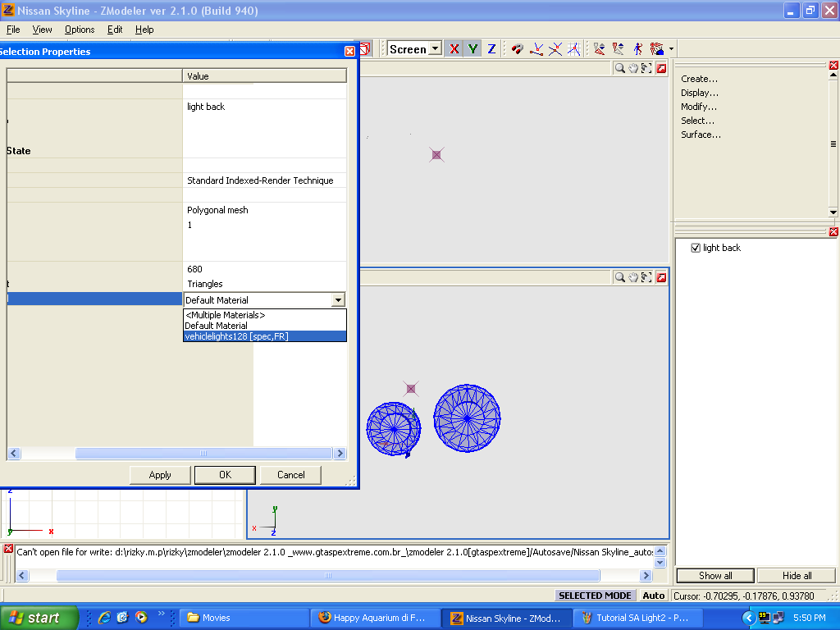Image resolution: width=840 pixels, height=630 pixels.
Task: Click the selection filter icon with blue shape
Action: click(x=656, y=49)
